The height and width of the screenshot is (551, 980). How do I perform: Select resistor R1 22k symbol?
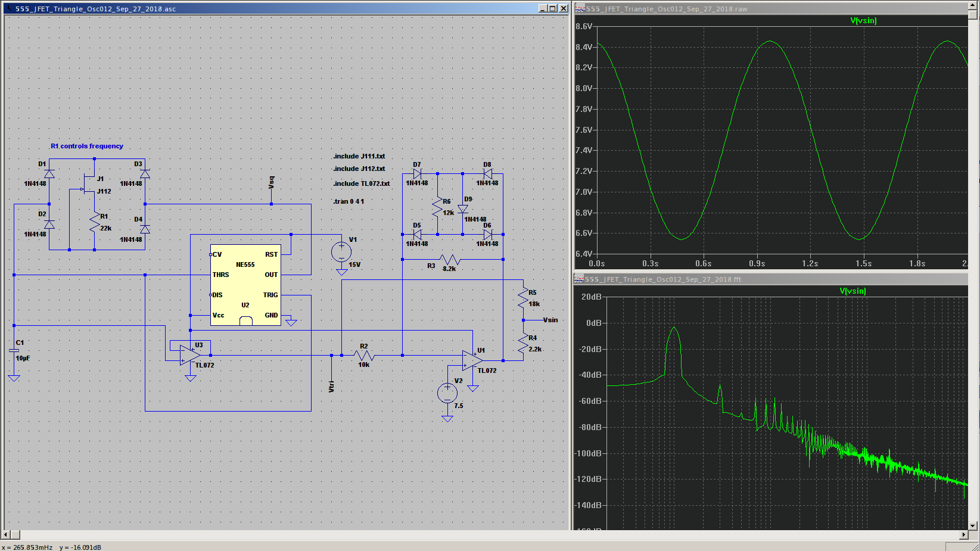pos(95,223)
